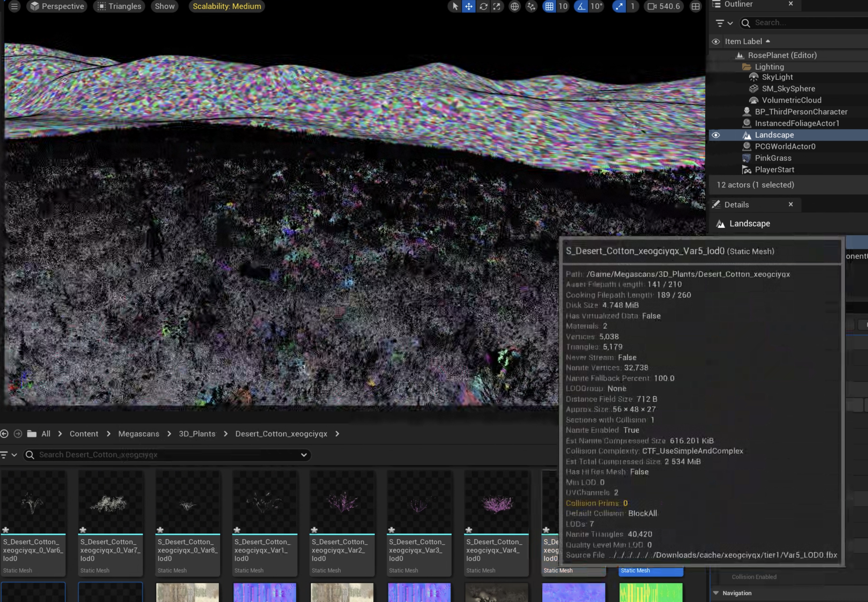This screenshot has width=868, height=602.
Task: Activate the Scale gizmo tool
Action: pyautogui.click(x=497, y=6)
